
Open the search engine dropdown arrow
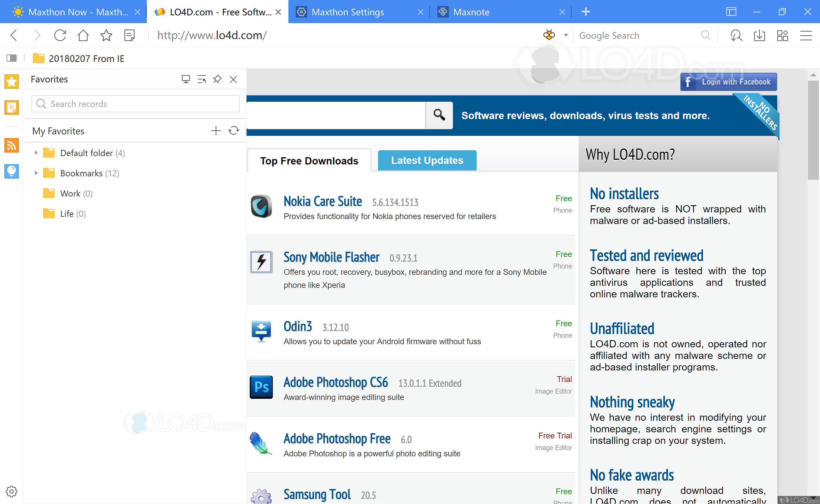[566, 35]
